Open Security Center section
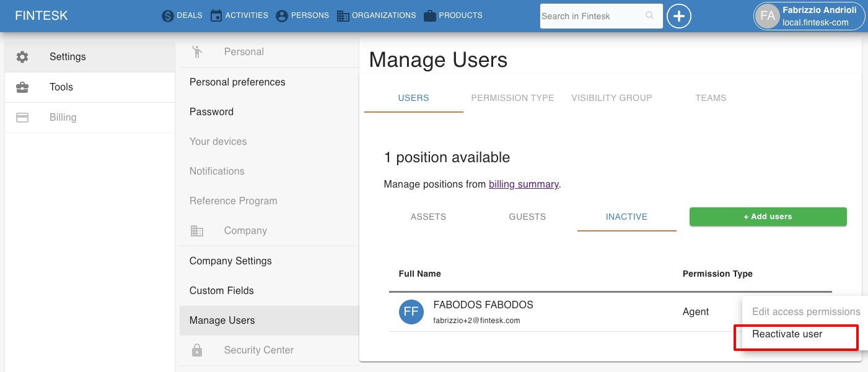This screenshot has height=372, width=868. (x=269, y=350)
